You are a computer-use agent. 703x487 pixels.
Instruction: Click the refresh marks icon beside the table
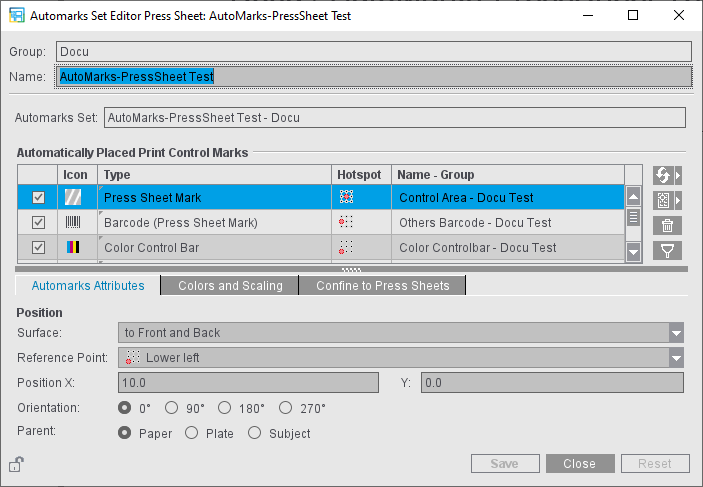point(663,175)
